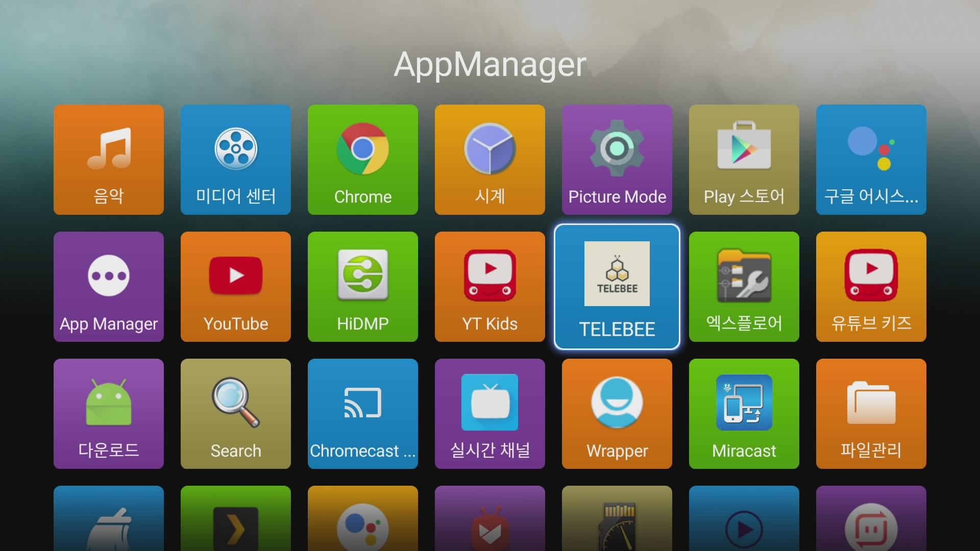This screenshot has height=551, width=980.
Task: Open the highlighted TELEBEE app
Action: tap(617, 287)
